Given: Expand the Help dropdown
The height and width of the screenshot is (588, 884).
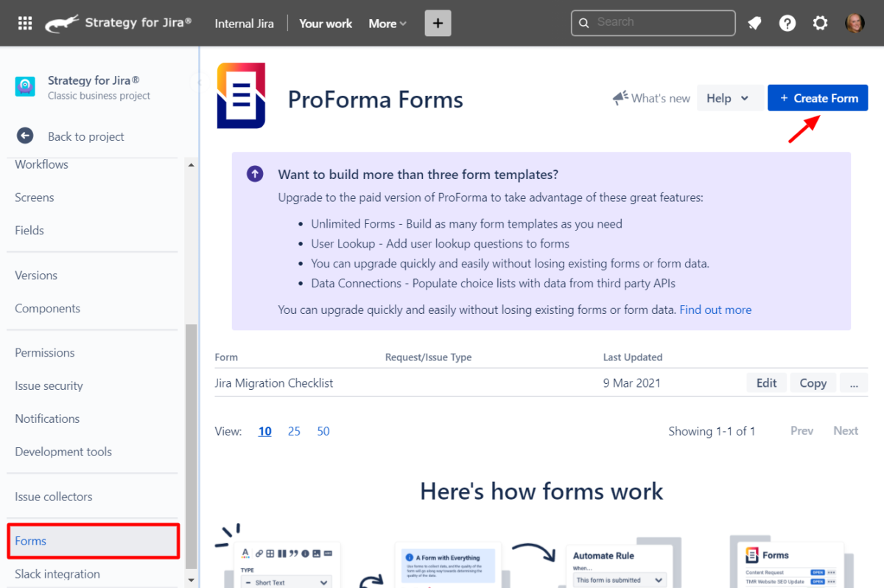Looking at the screenshot, I should coord(730,97).
